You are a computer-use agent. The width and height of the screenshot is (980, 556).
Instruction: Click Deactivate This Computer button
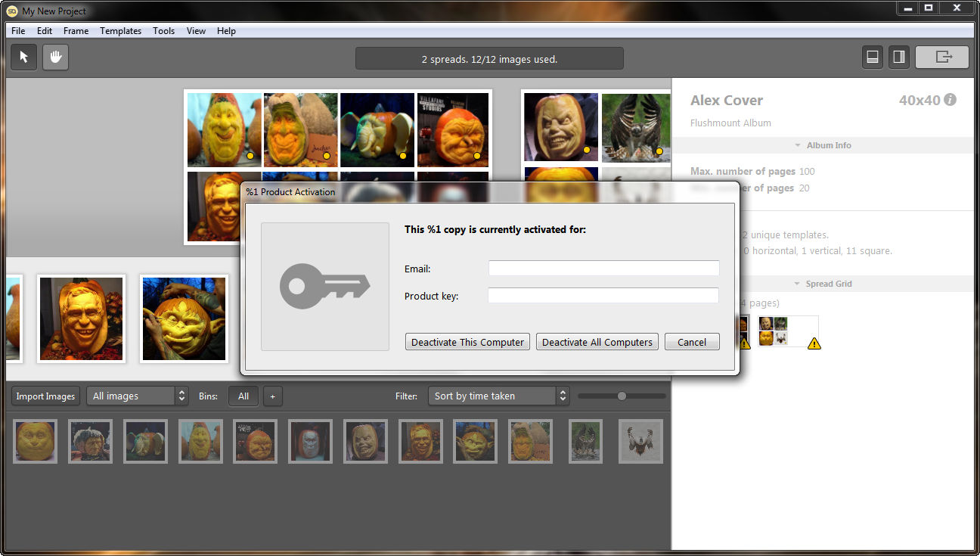tap(467, 342)
